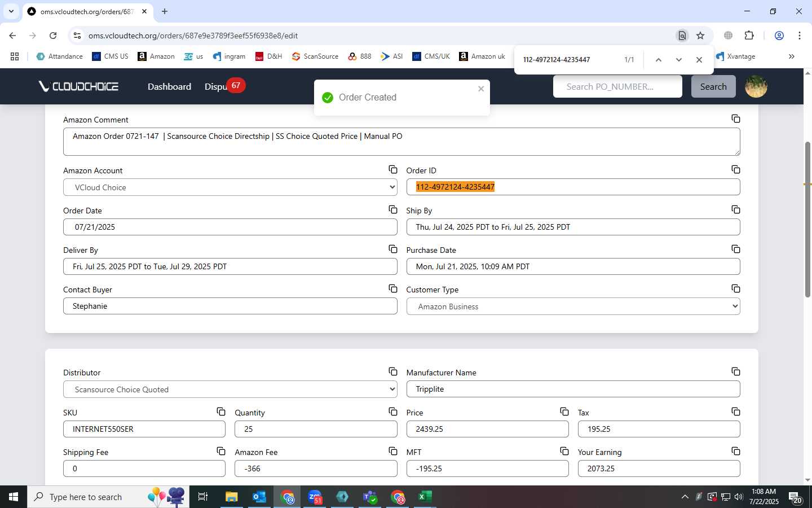
Task: Click the Contact Buyer field with Stephanie
Action: (x=230, y=306)
